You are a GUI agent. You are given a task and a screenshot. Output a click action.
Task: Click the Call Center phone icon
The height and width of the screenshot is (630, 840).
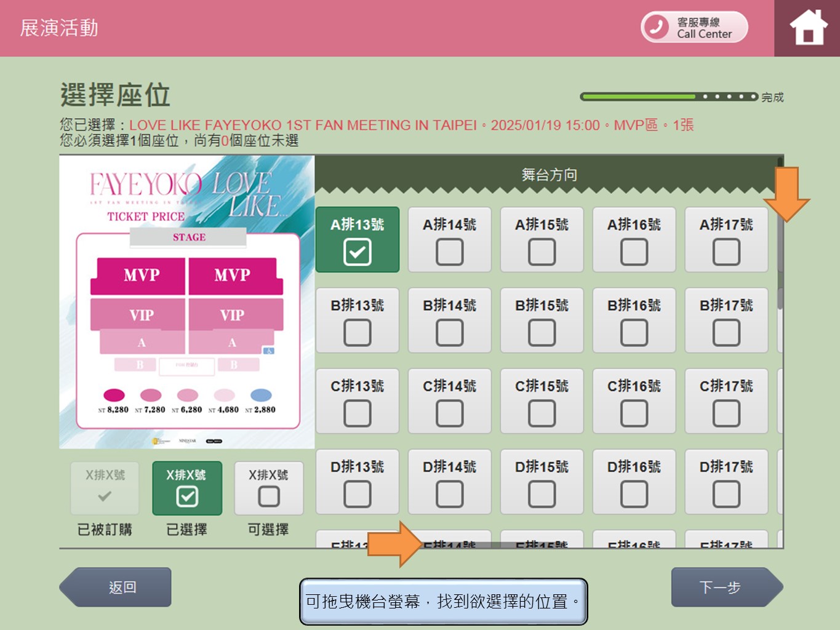[x=656, y=27]
